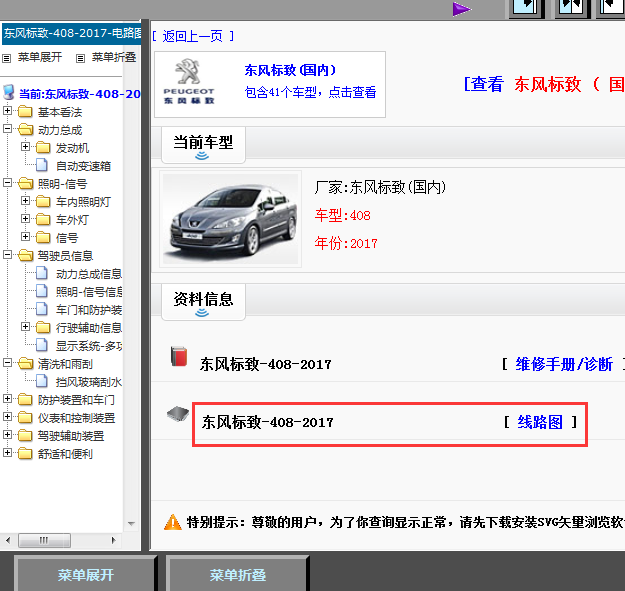The width and height of the screenshot is (625, 591).
Task: Click the 清洗和雨刮 folder icon
Action: (25, 363)
